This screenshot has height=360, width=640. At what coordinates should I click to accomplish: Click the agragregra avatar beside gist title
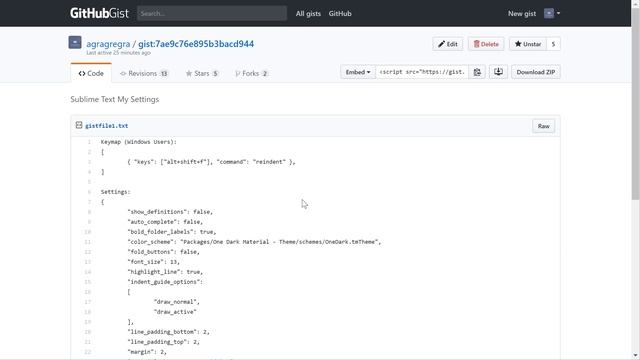[75, 42]
